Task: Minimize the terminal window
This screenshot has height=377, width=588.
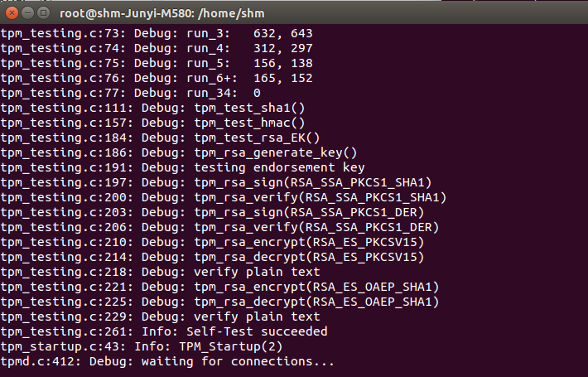Action: 28,13
